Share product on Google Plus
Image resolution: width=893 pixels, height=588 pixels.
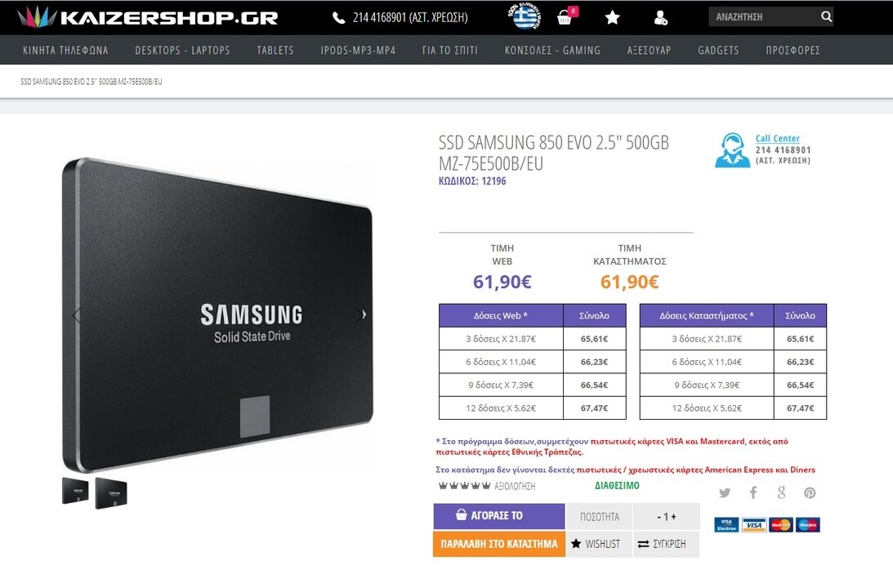tap(781, 492)
